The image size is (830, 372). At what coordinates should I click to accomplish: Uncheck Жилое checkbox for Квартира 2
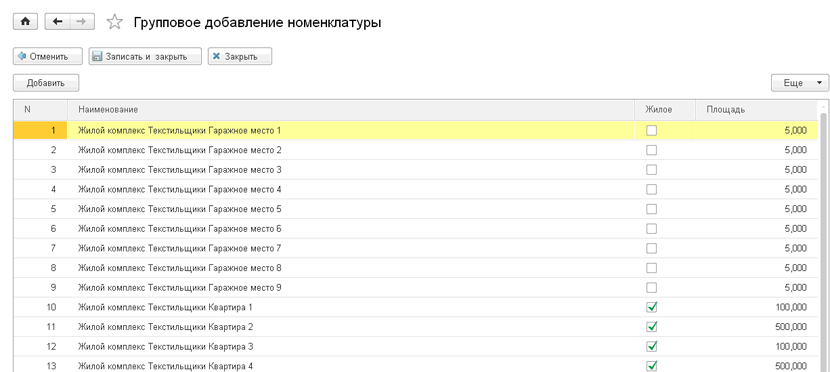[x=652, y=327]
